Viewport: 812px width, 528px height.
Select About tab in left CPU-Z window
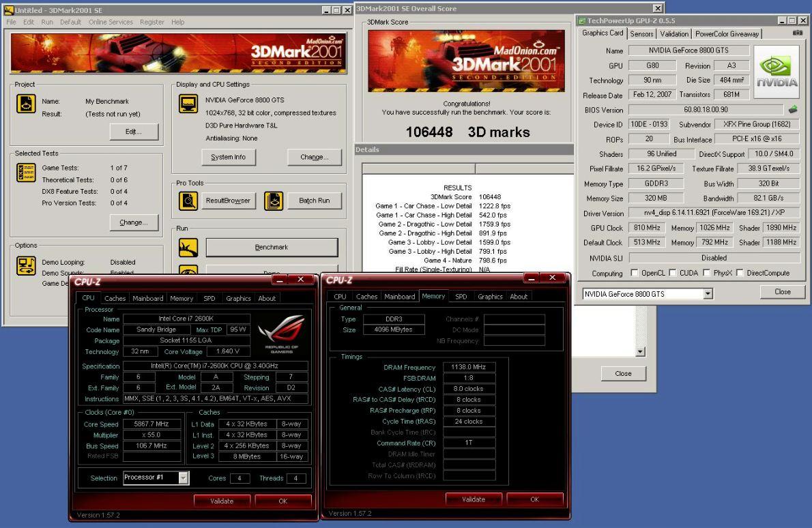click(x=267, y=298)
